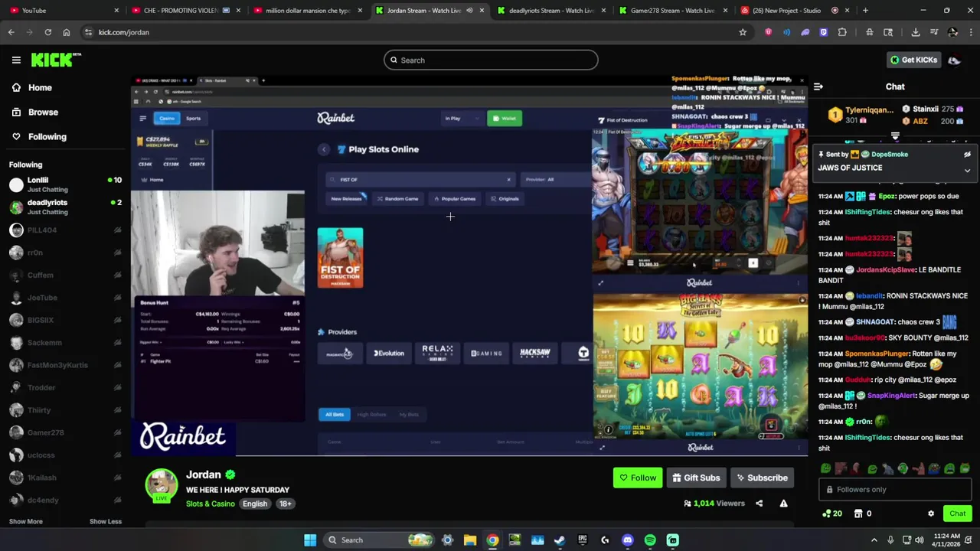
Task: Click the green KICKs points balance icon
Action: 826,514
